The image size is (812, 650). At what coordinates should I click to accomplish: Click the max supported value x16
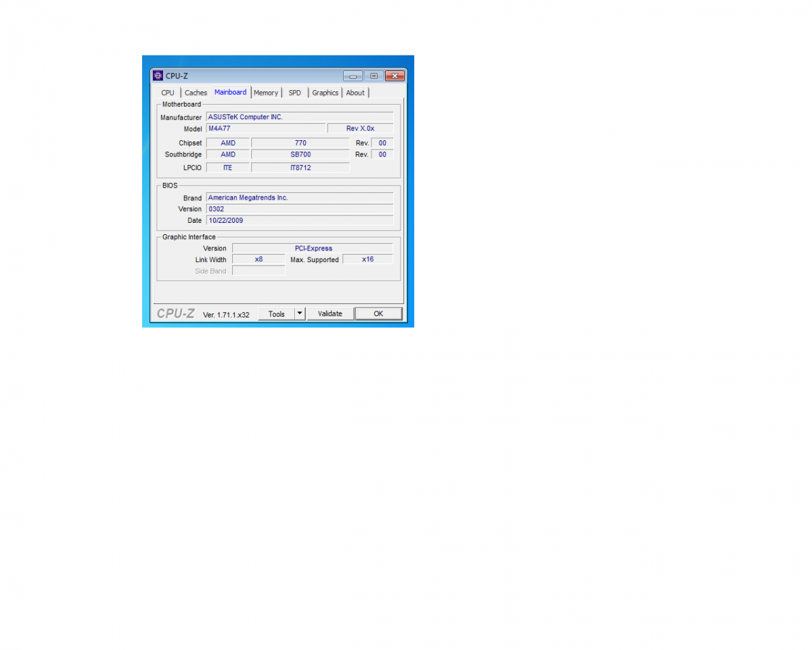[367, 259]
